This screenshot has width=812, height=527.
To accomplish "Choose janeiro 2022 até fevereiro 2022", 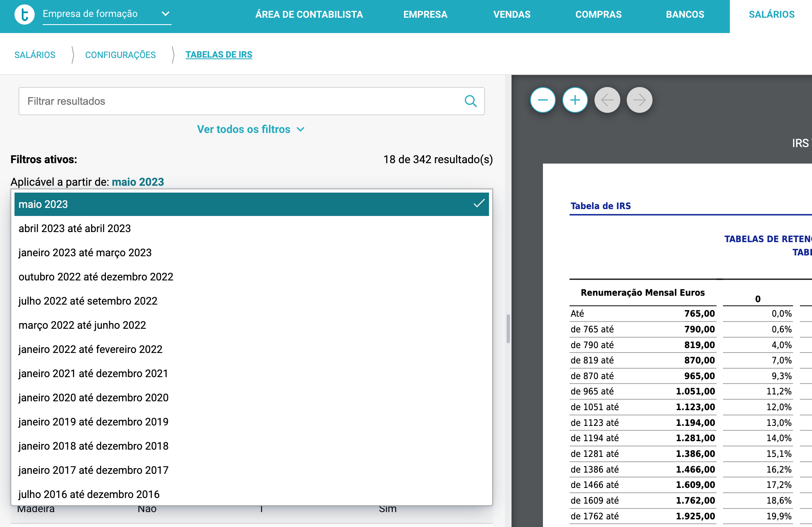I will point(252,349).
